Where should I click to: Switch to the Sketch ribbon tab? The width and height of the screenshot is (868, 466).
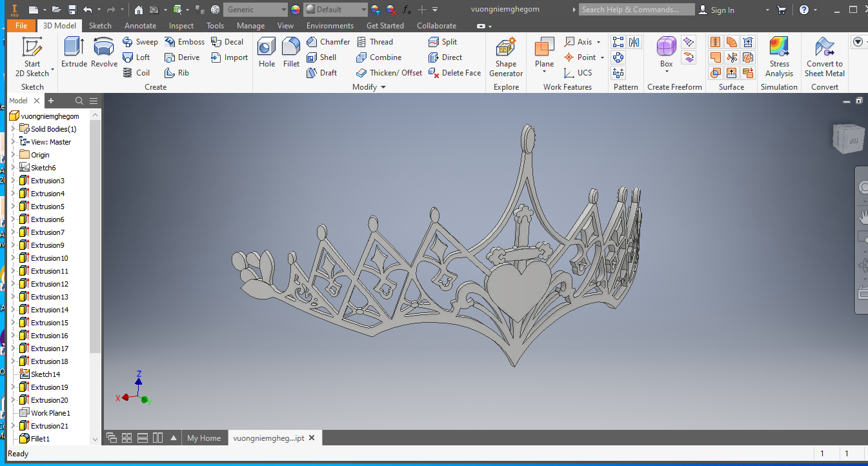pyautogui.click(x=100, y=25)
